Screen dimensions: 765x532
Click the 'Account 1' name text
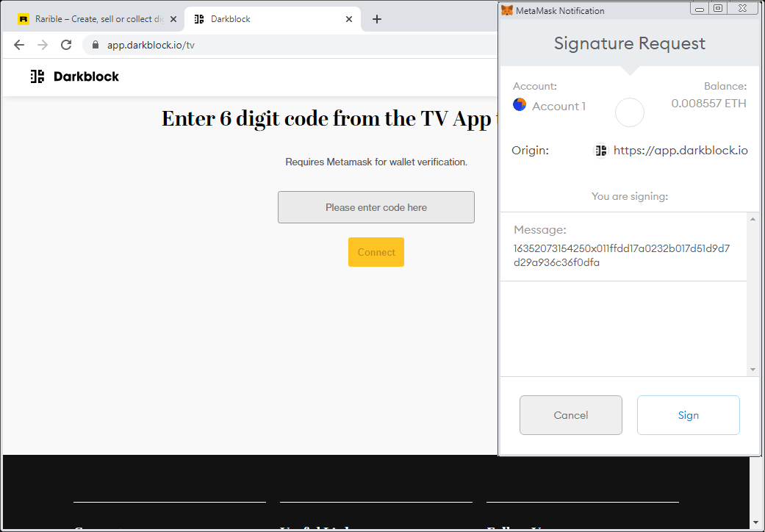559,107
